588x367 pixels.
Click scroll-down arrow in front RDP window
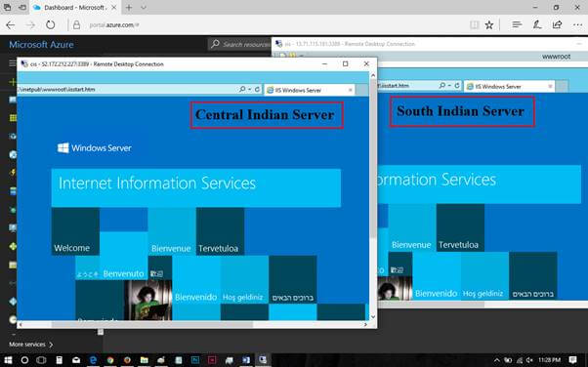(373, 317)
